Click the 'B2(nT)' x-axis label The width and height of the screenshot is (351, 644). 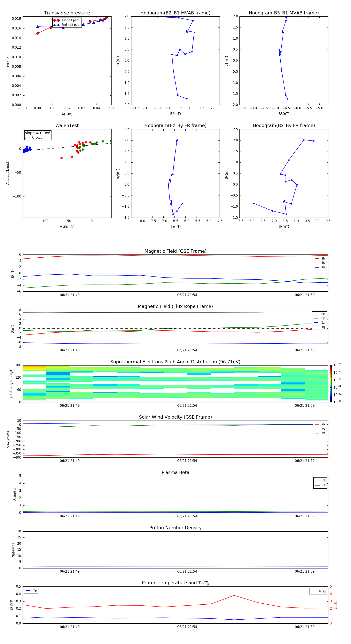coord(175,114)
